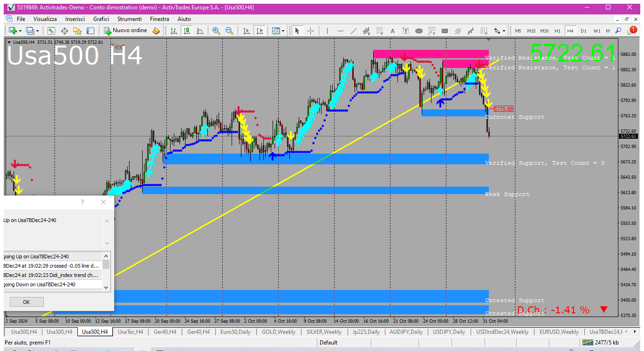Select the Equidistant Channel tool marked E
The height and width of the screenshot is (351, 644).
367,31
